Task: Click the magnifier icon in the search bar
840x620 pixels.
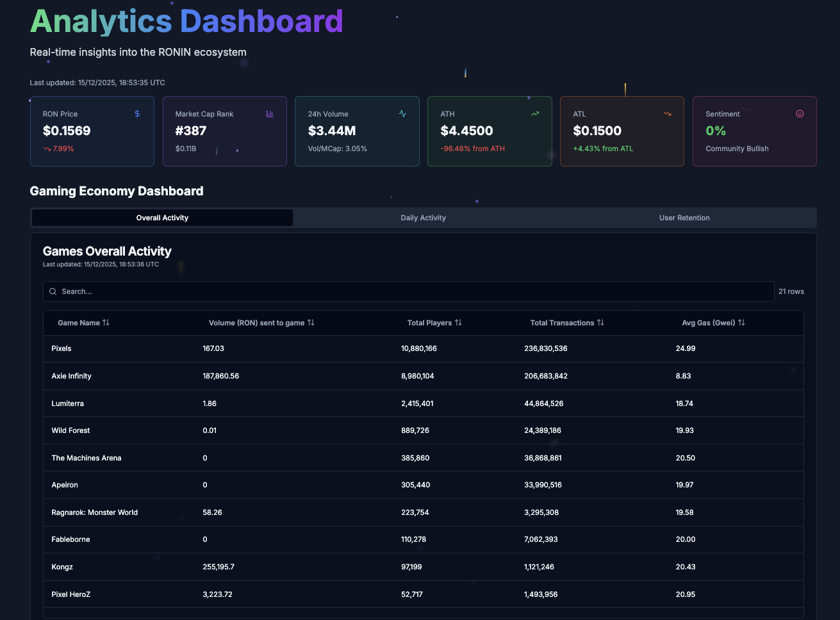Action: click(53, 291)
